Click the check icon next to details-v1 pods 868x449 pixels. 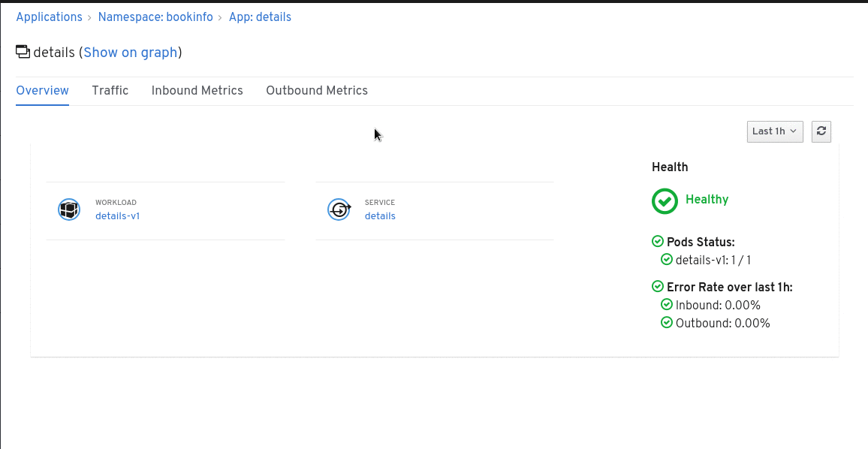point(667,259)
